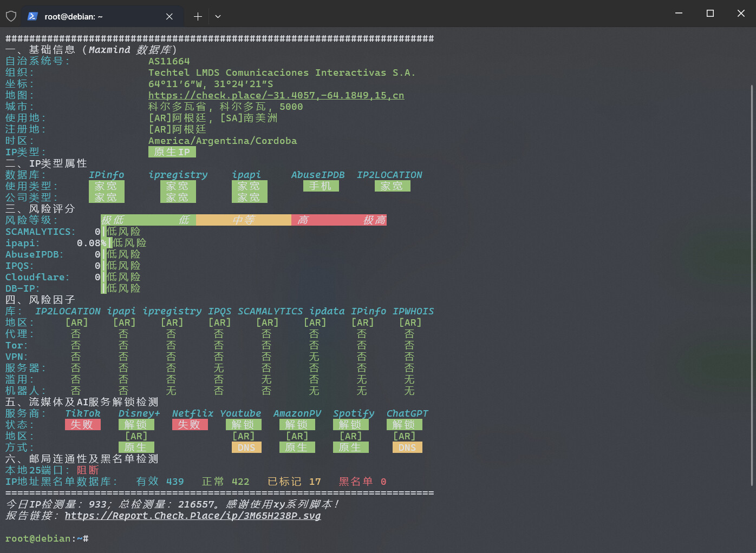The image size is (756, 553).
Task: Click the orange 中等 risk level segment
Action: [244, 220]
